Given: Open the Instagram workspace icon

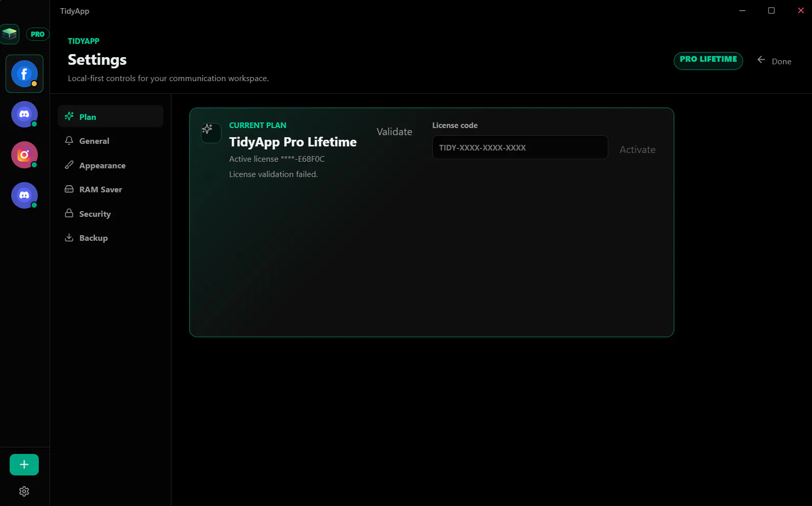Looking at the screenshot, I should [24, 155].
